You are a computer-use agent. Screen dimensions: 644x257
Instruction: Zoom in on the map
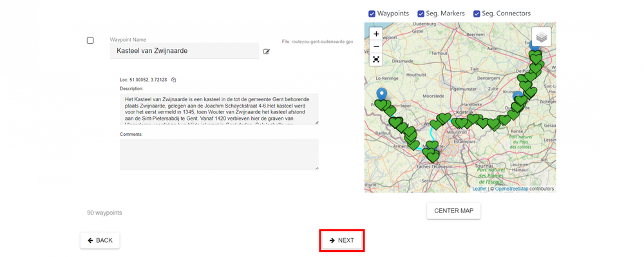pyautogui.click(x=376, y=33)
